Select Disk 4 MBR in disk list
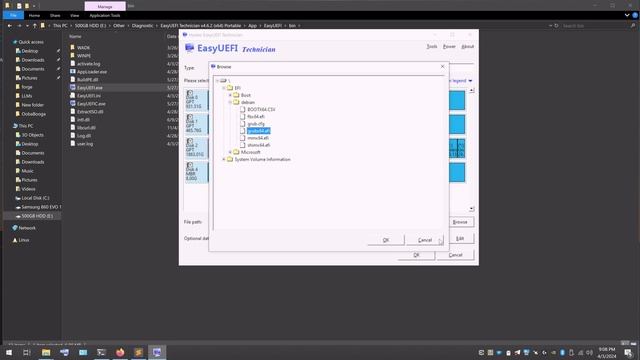Screen dimensions: 640x360 tap(196, 172)
